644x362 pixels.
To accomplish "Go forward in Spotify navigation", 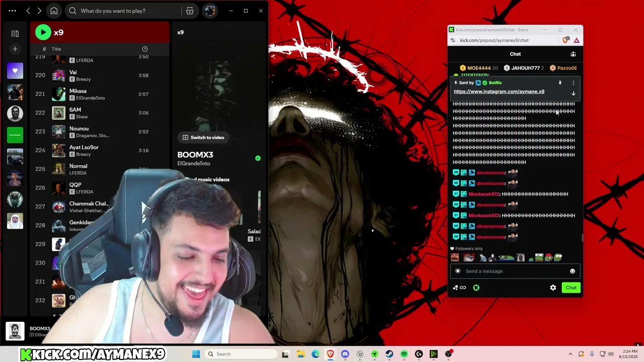I will click(39, 11).
